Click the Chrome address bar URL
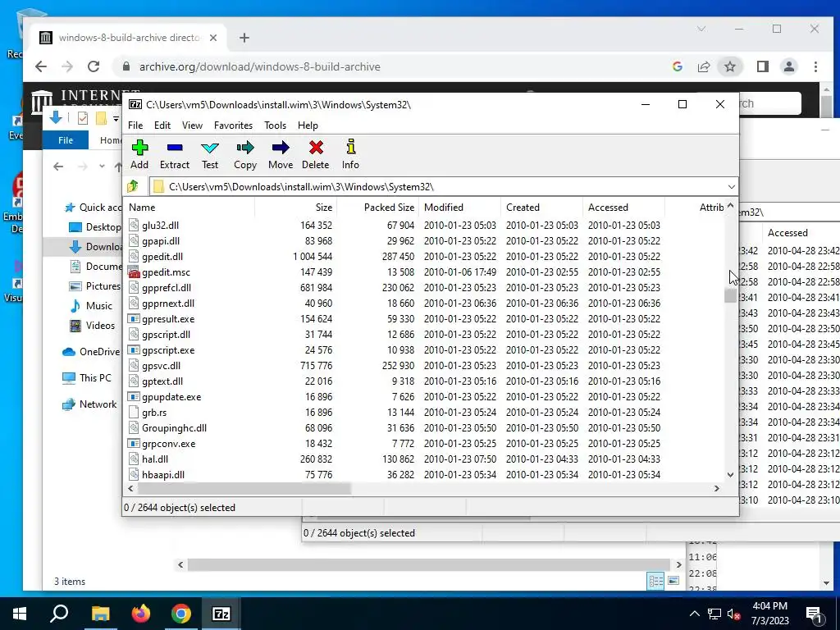This screenshot has height=630, width=840. tap(260, 66)
